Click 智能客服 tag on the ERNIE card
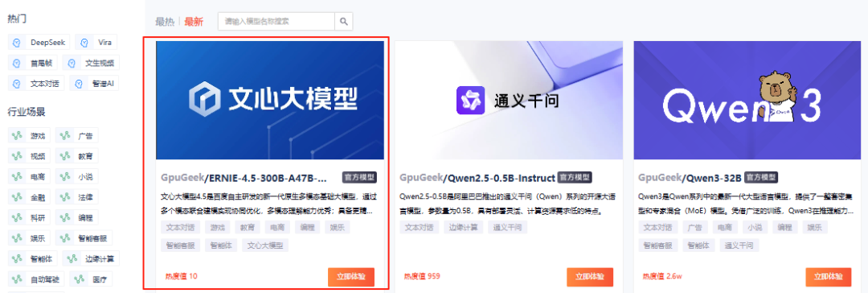 [181, 246]
